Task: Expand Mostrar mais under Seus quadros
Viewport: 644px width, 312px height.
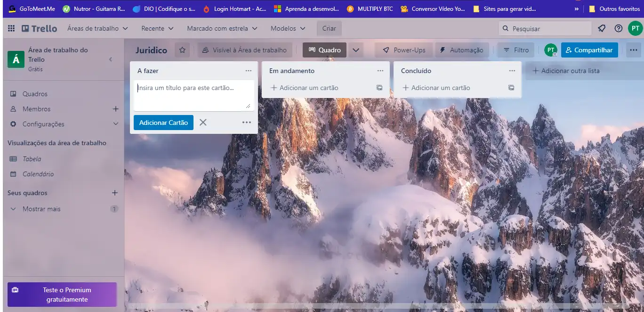Action: [41, 209]
